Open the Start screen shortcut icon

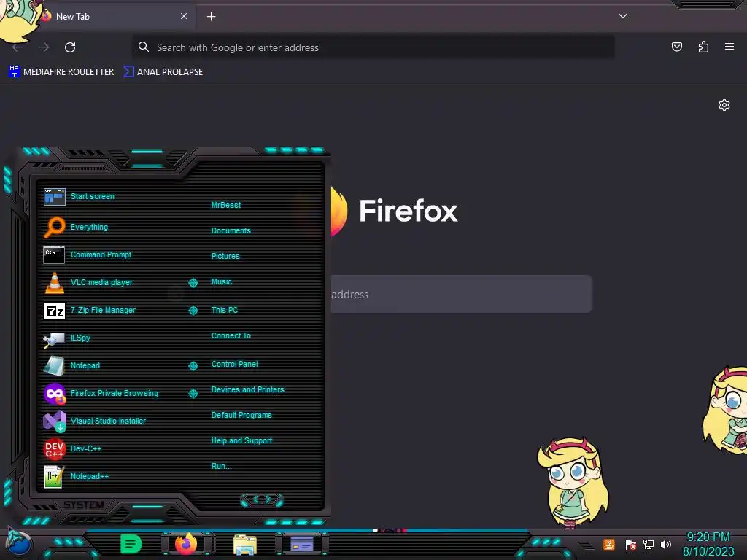tap(54, 197)
